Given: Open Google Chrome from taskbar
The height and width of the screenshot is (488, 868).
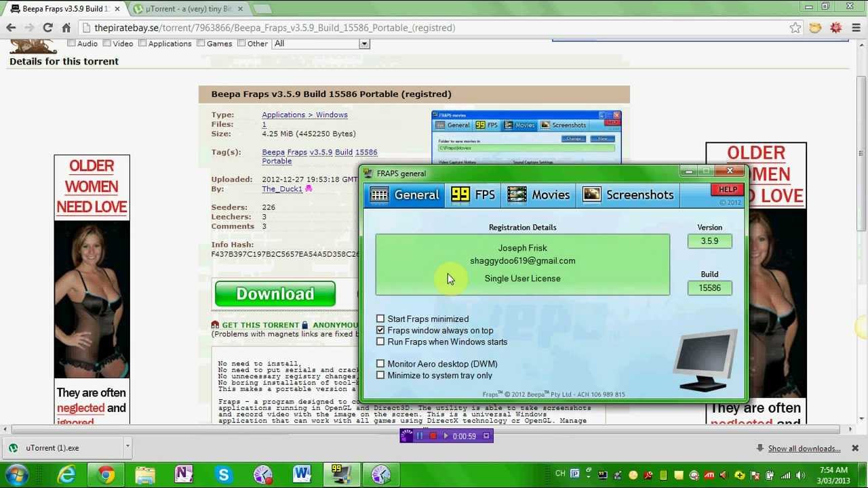Looking at the screenshot, I should click(106, 474).
